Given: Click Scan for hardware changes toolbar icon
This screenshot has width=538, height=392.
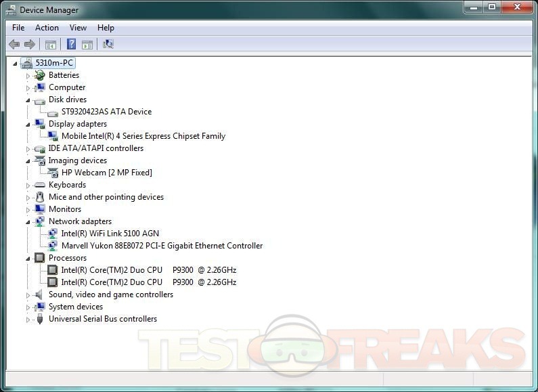Looking at the screenshot, I should click(x=108, y=44).
